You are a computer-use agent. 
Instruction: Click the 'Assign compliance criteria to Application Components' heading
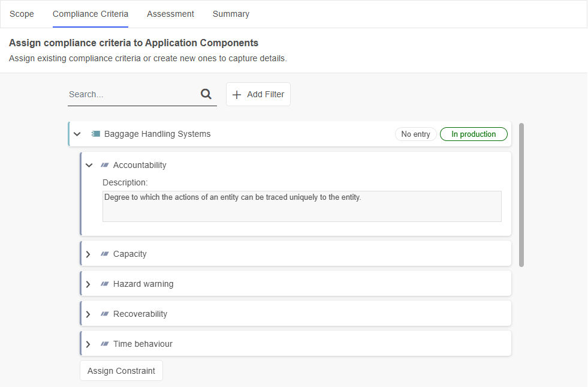click(134, 43)
